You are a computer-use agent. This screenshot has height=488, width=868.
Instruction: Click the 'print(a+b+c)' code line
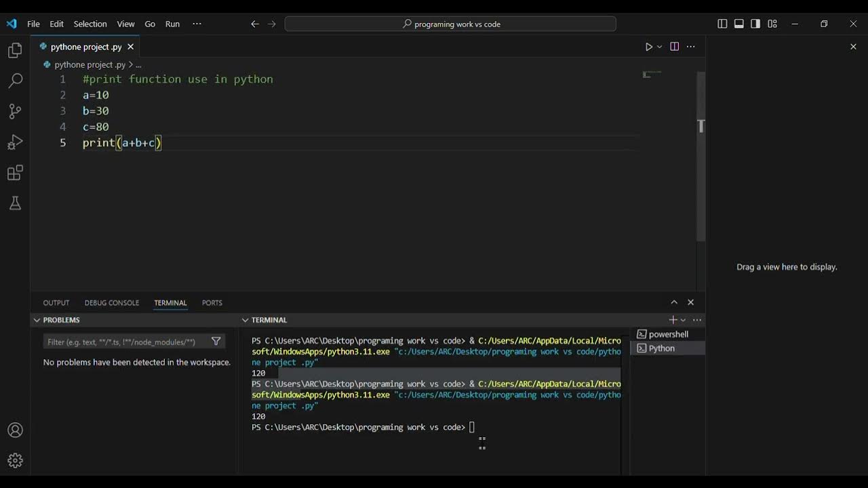tap(122, 142)
